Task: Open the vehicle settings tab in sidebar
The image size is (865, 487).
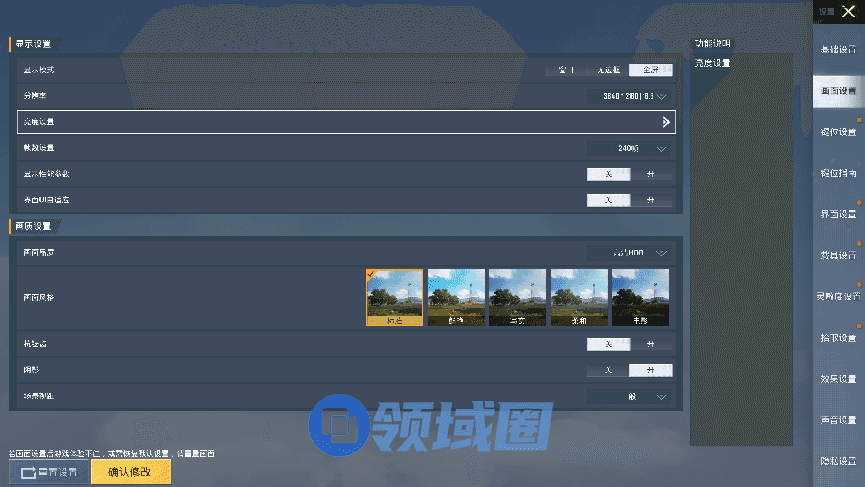Action: point(838,255)
